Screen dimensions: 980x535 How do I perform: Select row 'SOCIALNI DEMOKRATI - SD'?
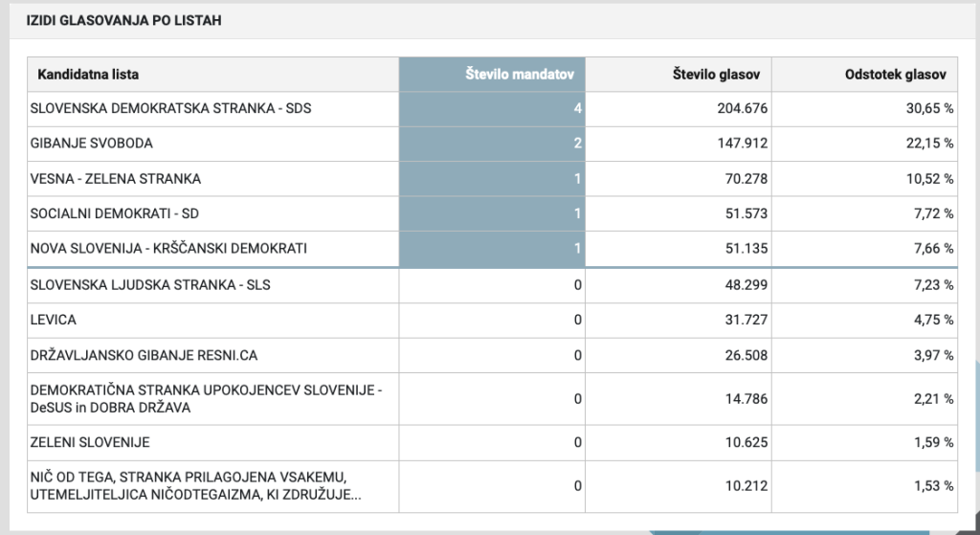point(493,213)
